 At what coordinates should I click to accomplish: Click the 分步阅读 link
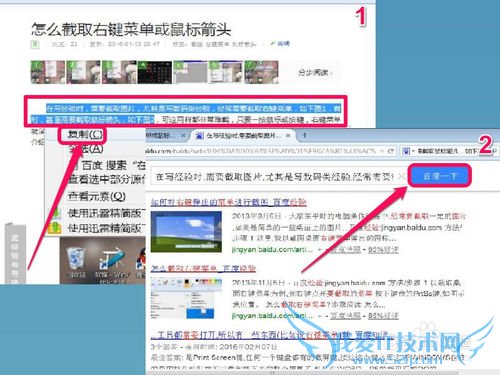[315, 72]
